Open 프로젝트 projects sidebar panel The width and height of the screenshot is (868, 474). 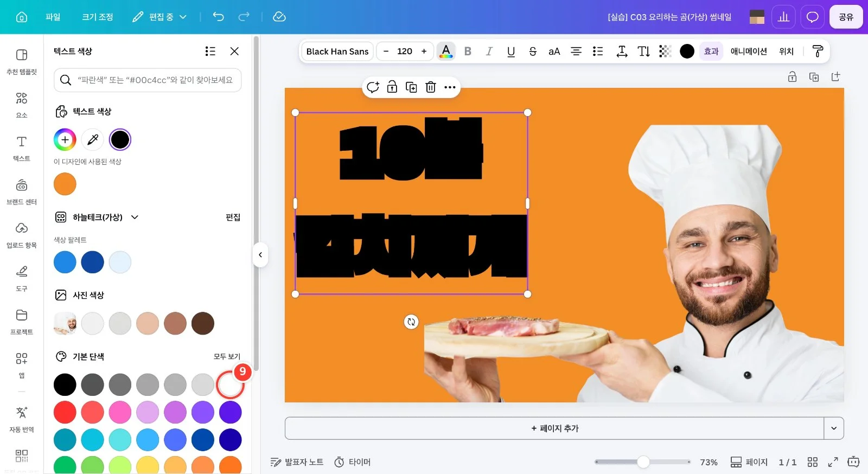tap(22, 322)
